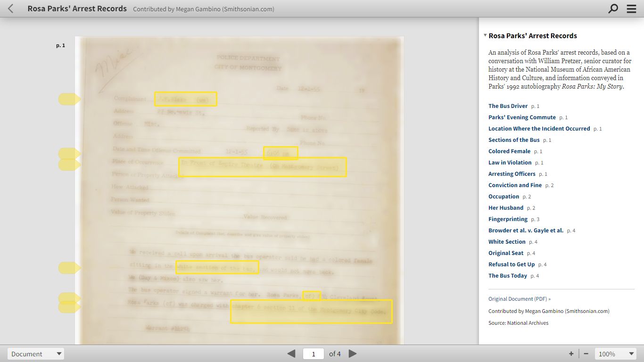The height and width of the screenshot is (362, 644).
Task: Click the page number input field
Action: (314, 354)
